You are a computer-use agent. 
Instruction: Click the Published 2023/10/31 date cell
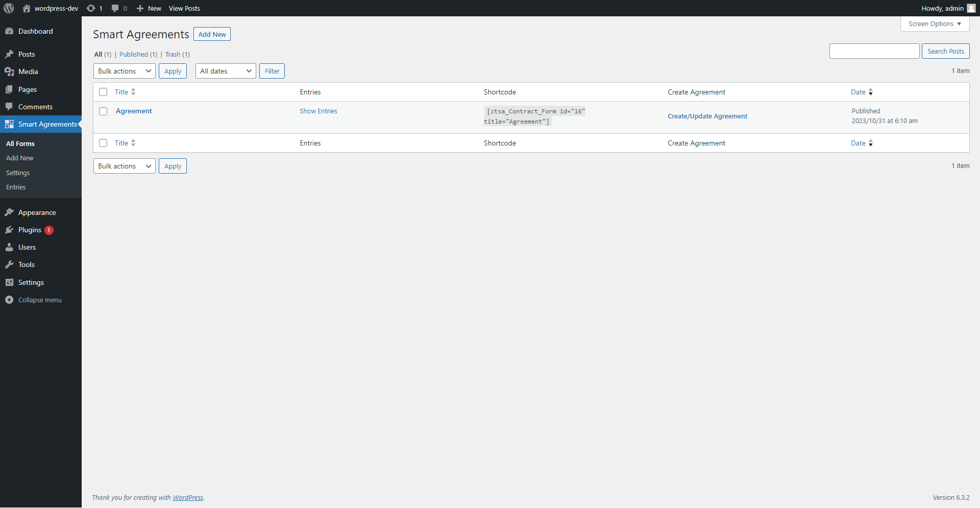pyautogui.click(x=885, y=116)
